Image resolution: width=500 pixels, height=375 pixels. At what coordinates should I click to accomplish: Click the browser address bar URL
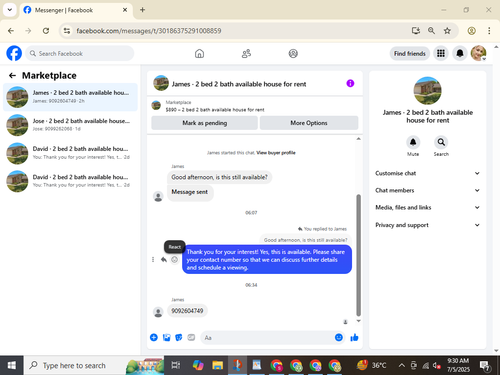pos(149,31)
